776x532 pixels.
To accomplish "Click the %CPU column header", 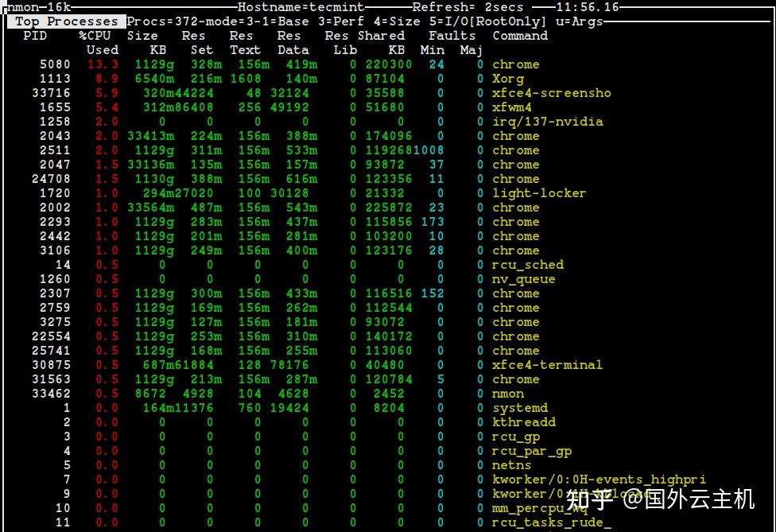I will [96, 35].
